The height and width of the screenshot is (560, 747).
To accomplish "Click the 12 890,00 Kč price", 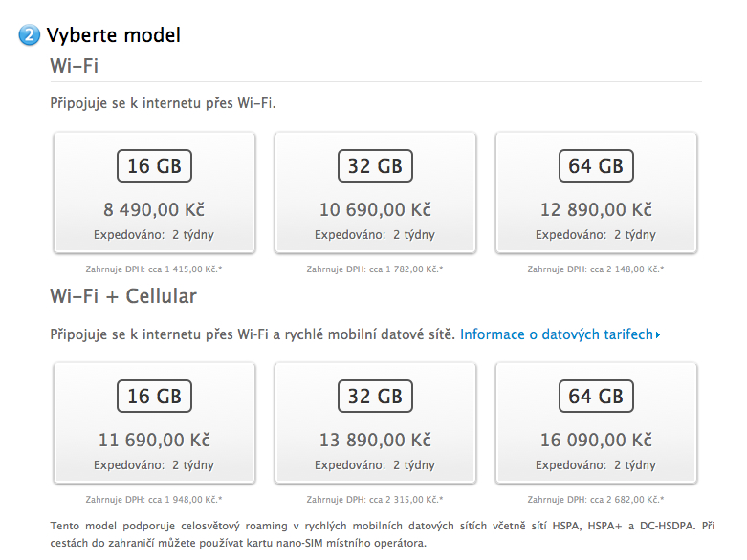I will (x=596, y=210).
